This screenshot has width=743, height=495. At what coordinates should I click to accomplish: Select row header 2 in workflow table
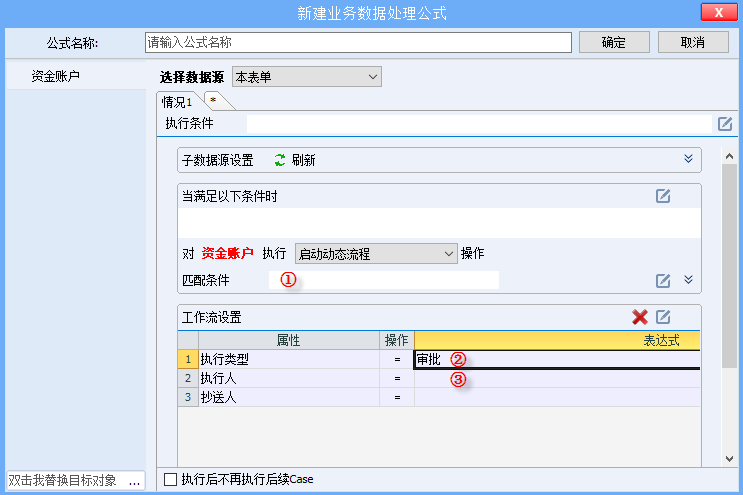[x=188, y=378]
